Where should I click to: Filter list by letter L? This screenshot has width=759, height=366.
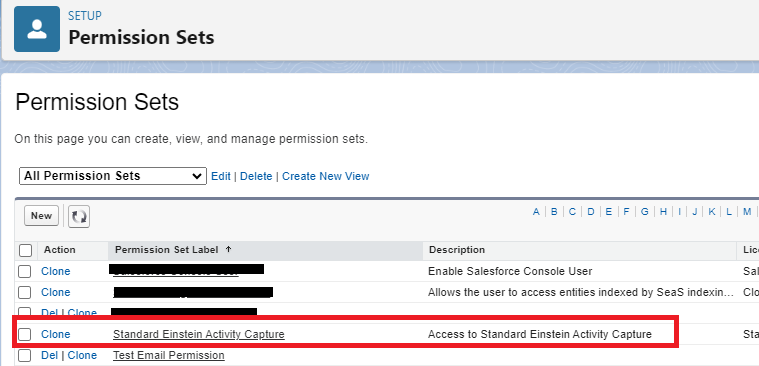pos(729,212)
